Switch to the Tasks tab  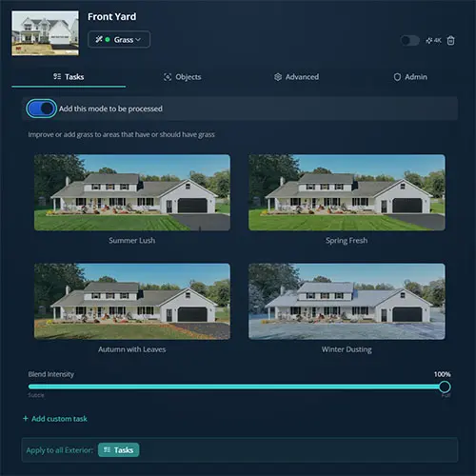[69, 77]
